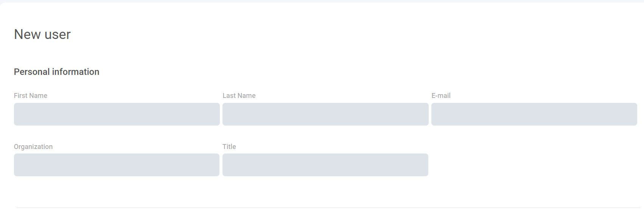Focus the email address entry box
This screenshot has height=211, width=644.
pyautogui.click(x=534, y=114)
